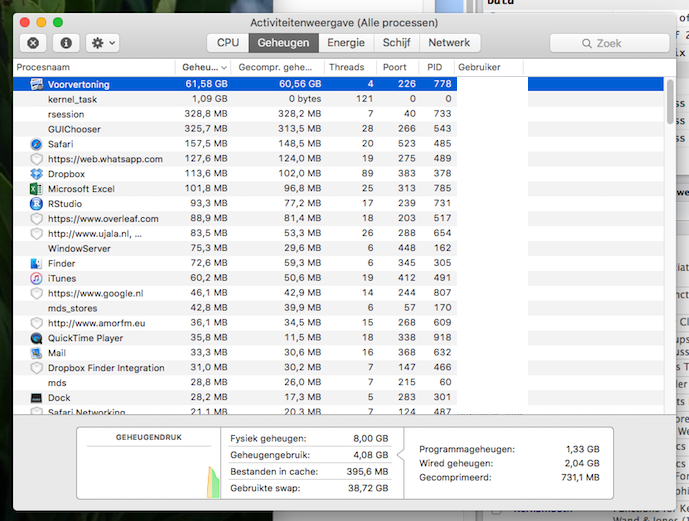
Task: Click the Zoek search field
Action: (x=609, y=43)
